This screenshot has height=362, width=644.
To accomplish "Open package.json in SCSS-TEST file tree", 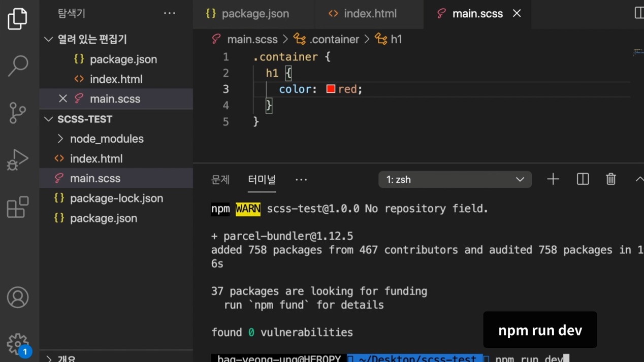I will 116,218.
